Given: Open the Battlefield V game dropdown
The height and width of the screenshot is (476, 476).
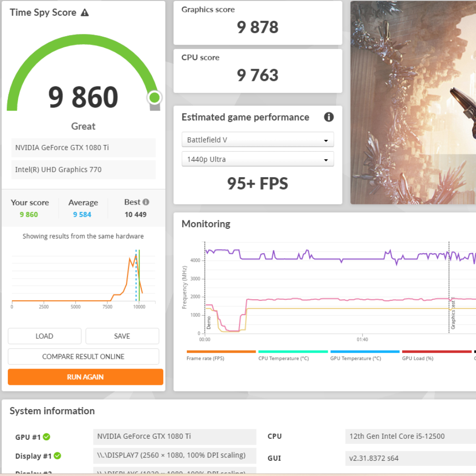Looking at the screenshot, I should click(x=258, y=140).
